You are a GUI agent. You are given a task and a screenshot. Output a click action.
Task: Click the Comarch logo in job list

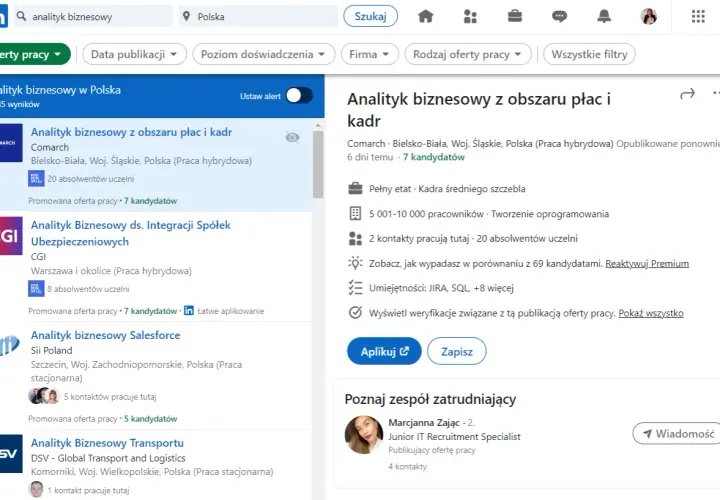(11, 143)
